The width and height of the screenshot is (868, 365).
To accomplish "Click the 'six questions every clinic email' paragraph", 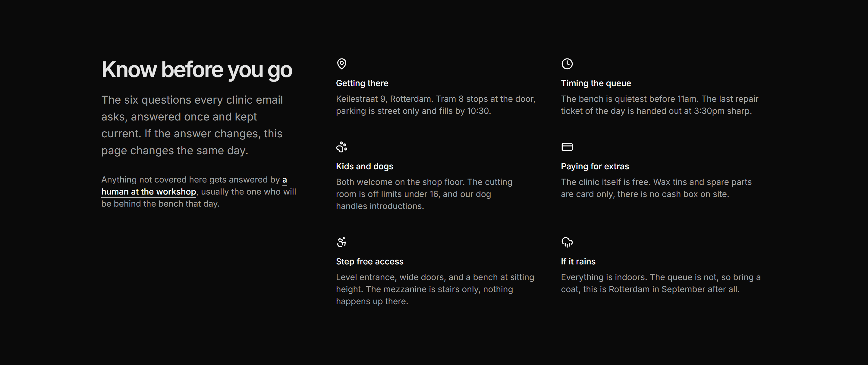I will (x=192, y=125).
